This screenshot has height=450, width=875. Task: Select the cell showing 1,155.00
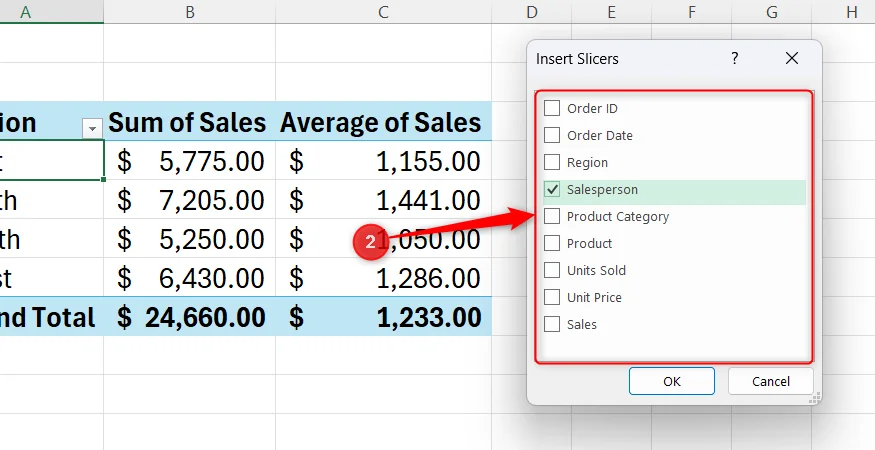[383, 161]
